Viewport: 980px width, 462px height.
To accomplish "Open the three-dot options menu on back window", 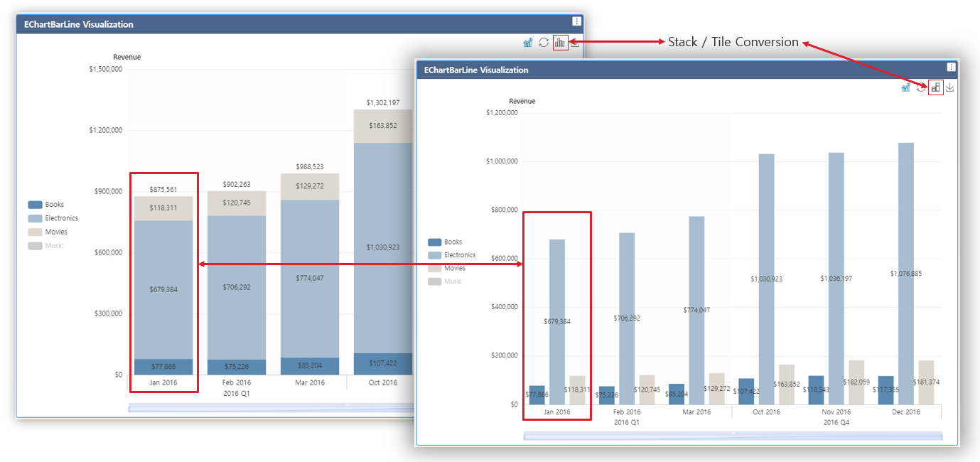I will [x=576, y=21].
